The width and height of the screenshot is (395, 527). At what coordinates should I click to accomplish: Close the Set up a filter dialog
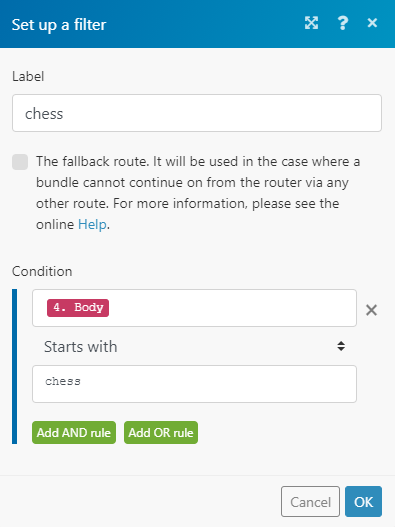pyautogui.click(x=372, y=23)
